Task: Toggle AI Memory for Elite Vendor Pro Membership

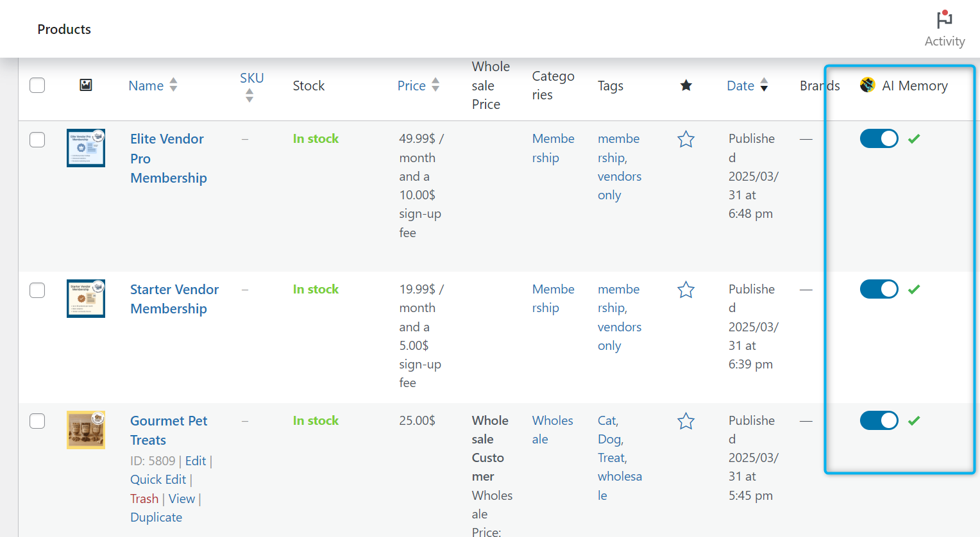Action: tap(879, 138)
